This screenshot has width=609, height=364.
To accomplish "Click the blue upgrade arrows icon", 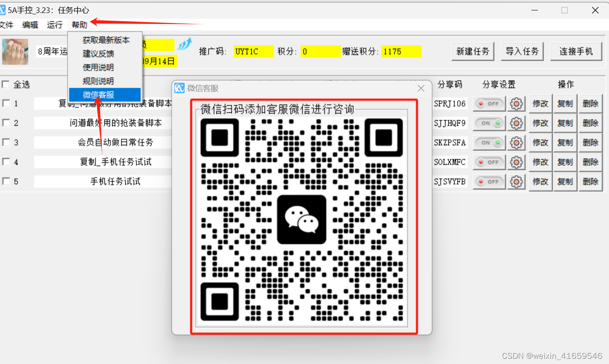I will coord(184,44).
